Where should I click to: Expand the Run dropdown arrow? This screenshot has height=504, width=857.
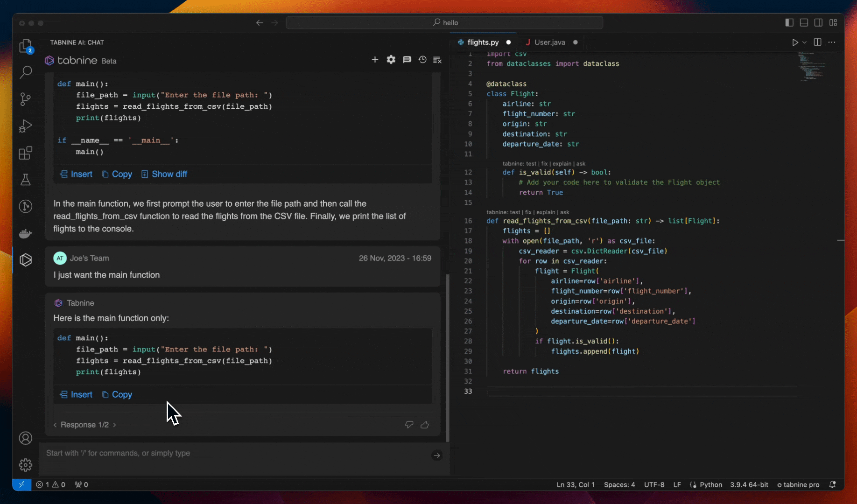pos(804,42)
